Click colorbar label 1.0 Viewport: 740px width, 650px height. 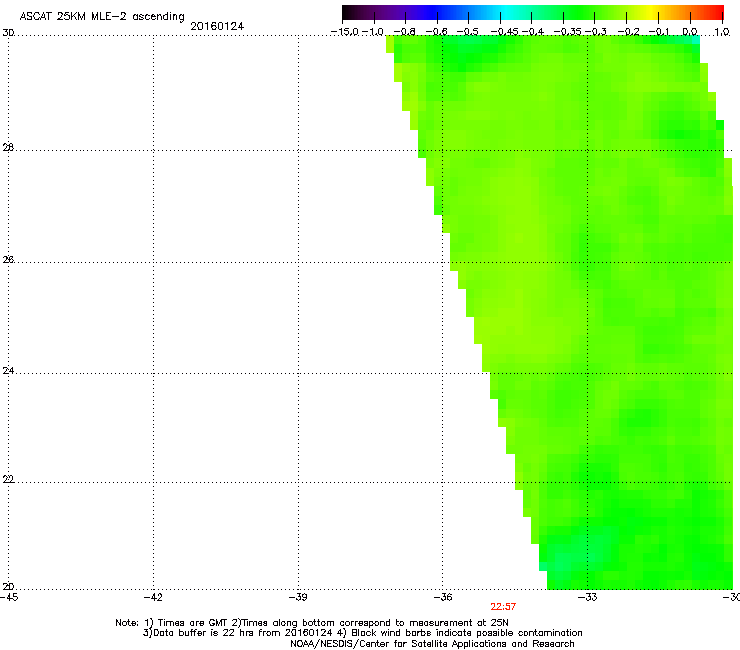[x=722, y=32]
